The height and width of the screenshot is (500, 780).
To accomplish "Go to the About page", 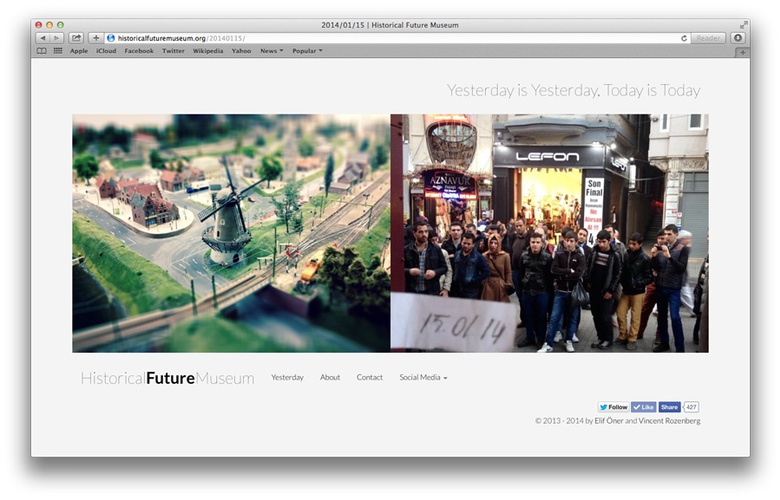I will point(330,377).
